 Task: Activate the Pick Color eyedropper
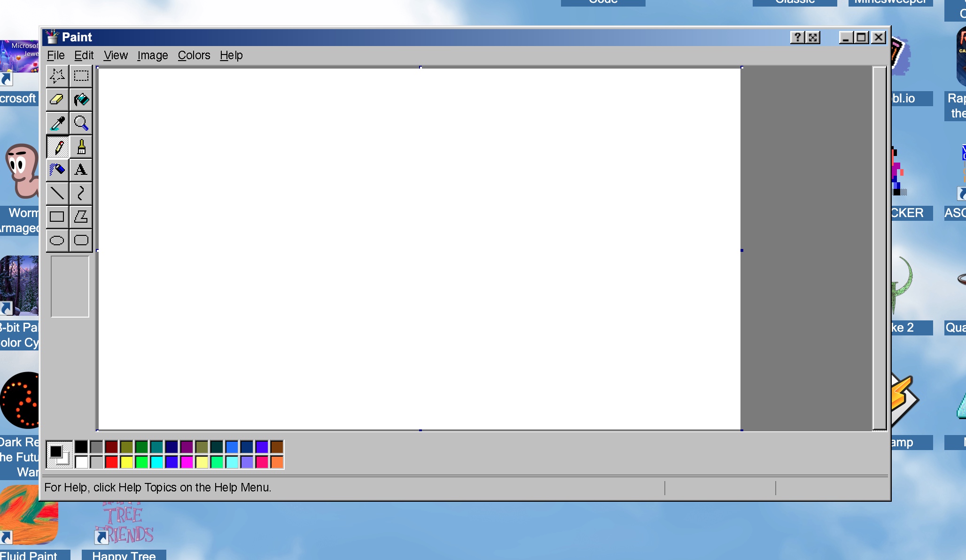click(x=57, y=123)
